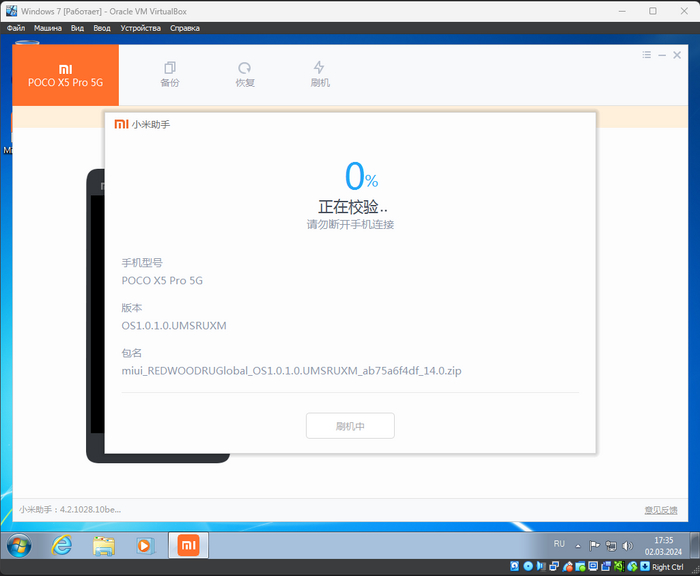The height and width of the screenshot is (576, 700).
Task: Click the 0% progress indicator
Action: point(362,176)
